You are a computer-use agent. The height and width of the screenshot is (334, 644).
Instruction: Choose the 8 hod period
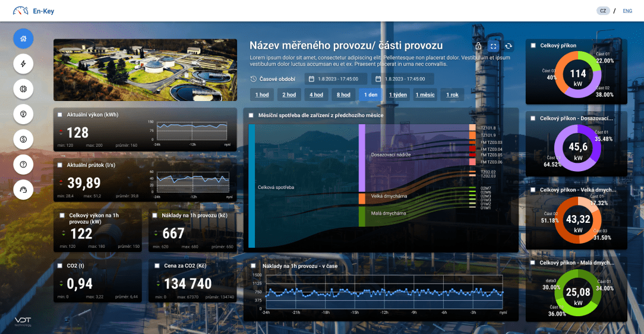coord(343,94)
